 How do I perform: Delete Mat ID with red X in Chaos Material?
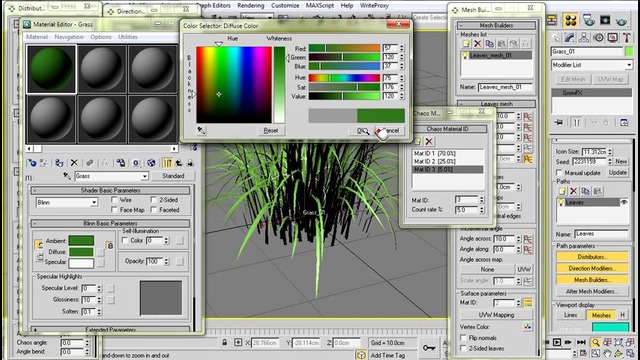pyautogui.click(x=429, y=142)
